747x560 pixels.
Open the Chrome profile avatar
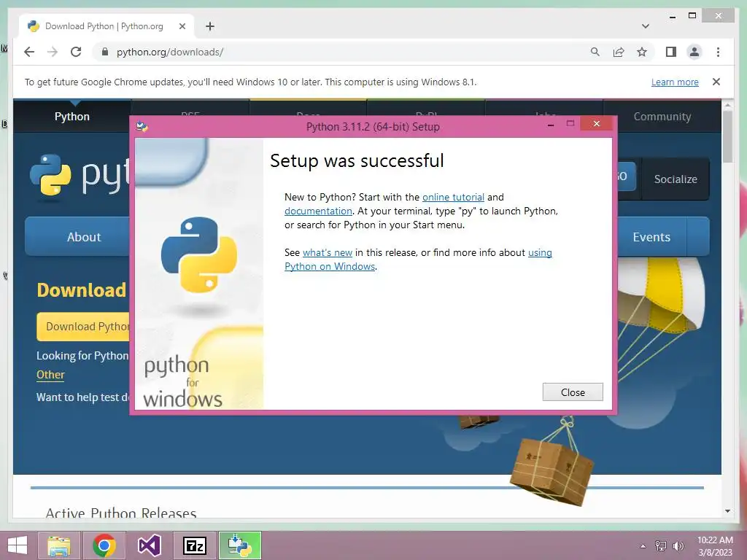coord(694,52)
